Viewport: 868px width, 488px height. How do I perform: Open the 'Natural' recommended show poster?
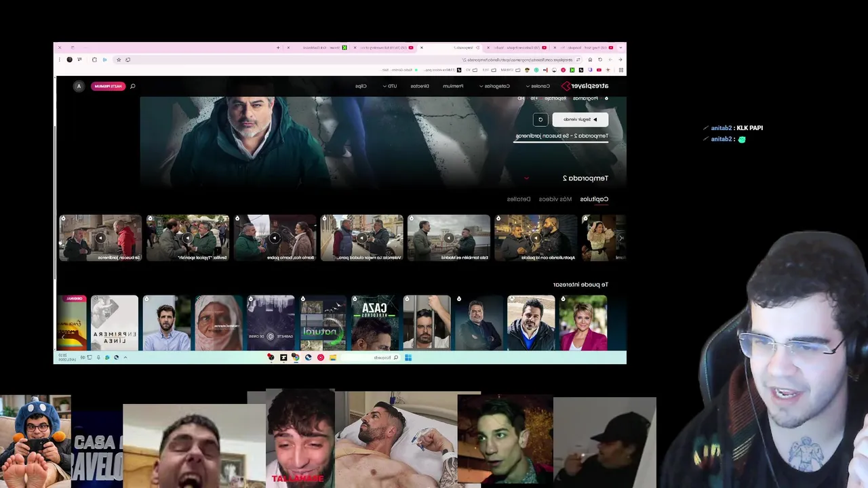pos(323,323)
